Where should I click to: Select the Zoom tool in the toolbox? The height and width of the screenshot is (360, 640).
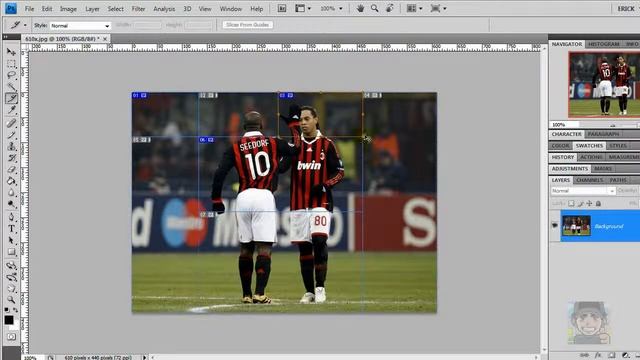pos(11,300)
